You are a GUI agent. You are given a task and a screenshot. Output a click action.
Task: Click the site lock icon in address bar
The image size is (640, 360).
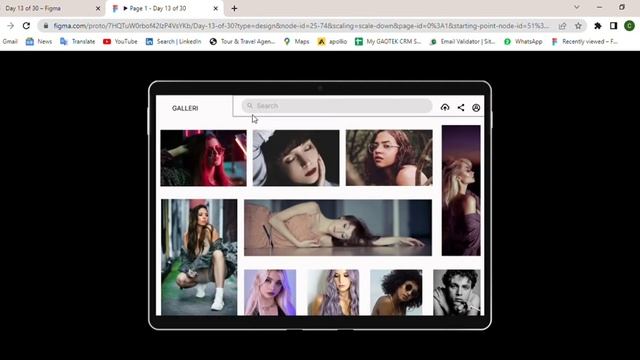click(46, 26)
